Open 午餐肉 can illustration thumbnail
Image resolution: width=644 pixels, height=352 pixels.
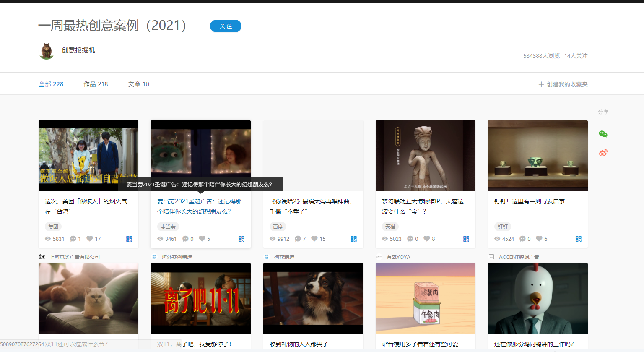426,298
